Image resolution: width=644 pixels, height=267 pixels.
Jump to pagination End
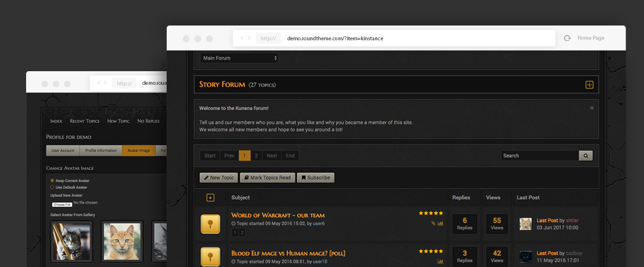[x=290, y=155]
